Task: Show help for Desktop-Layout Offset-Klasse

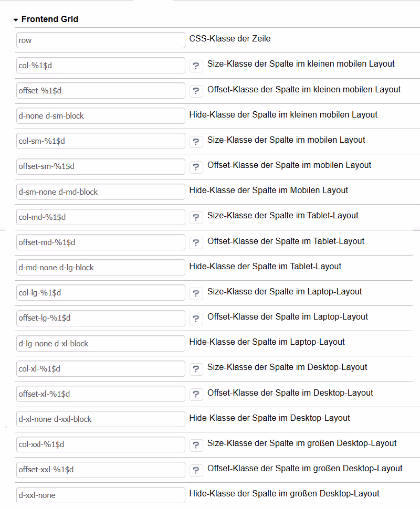Action: click(196, 394)
